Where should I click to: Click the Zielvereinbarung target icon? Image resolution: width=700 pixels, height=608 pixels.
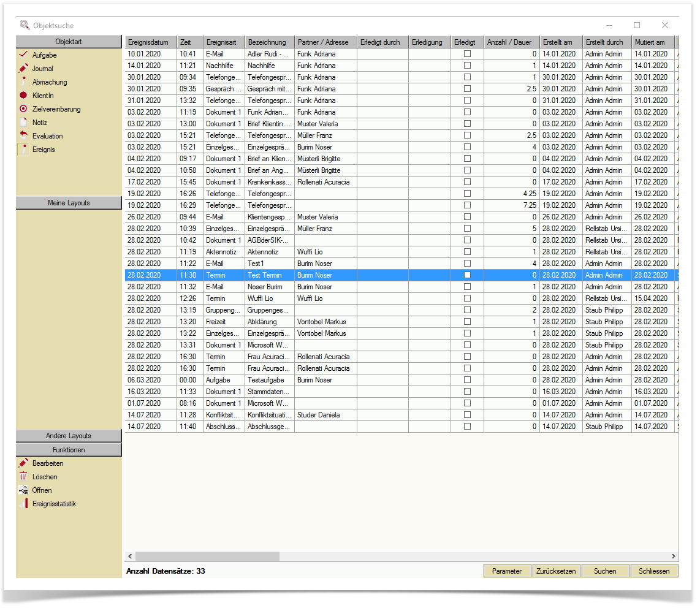point(24,108)
